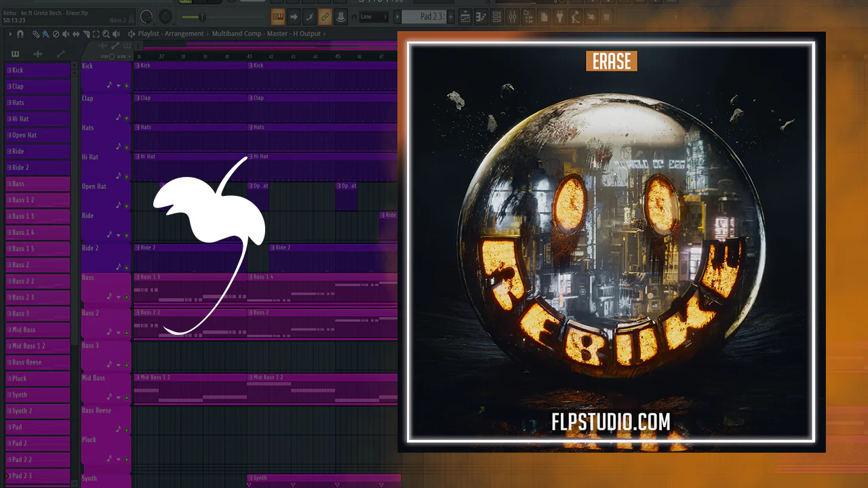
Task: Click the Pad 2 3 pattern name
Action: 425,16
